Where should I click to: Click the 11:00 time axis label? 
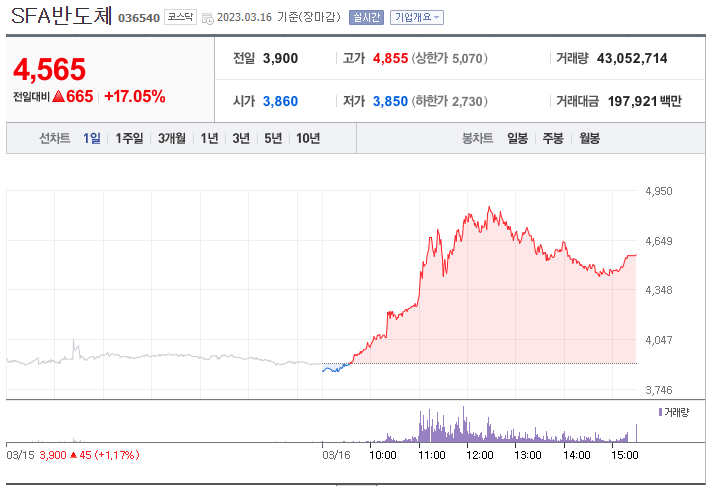(431, 455)
